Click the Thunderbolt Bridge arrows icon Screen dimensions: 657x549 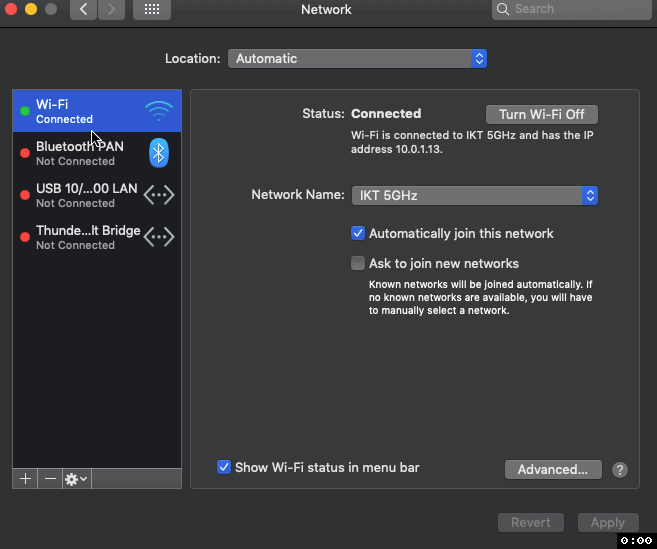coord(159,237)
